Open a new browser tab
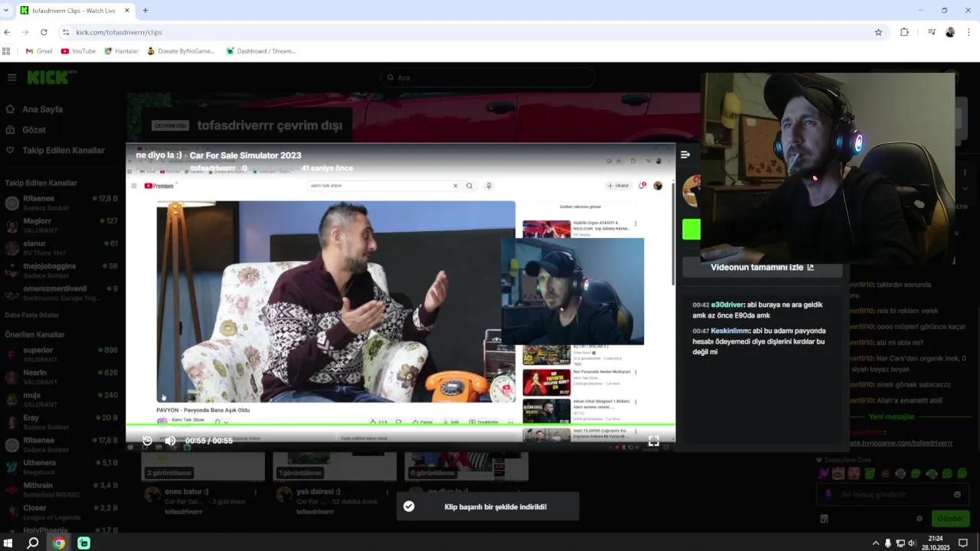The width and height of the screenshot is (980, 551). pyautogui.click(x=145, y=11)
